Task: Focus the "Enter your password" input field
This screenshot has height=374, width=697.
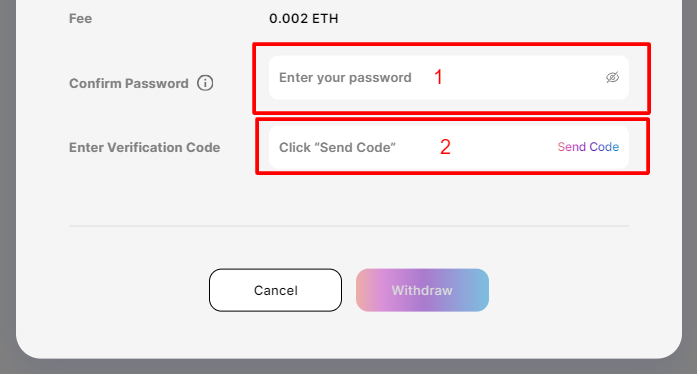Action: click(449, 77)
